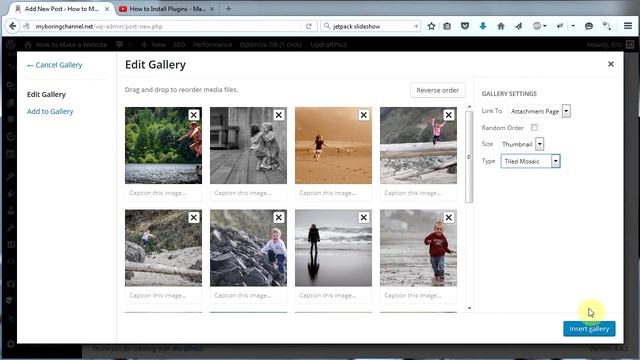Reload the page with the refresh icon
Viewport: 640px width, 360px height.
click(309, 26)
